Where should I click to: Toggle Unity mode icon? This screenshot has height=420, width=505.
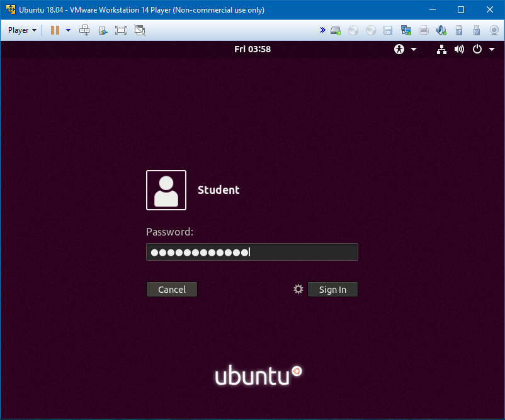[140, 30]
